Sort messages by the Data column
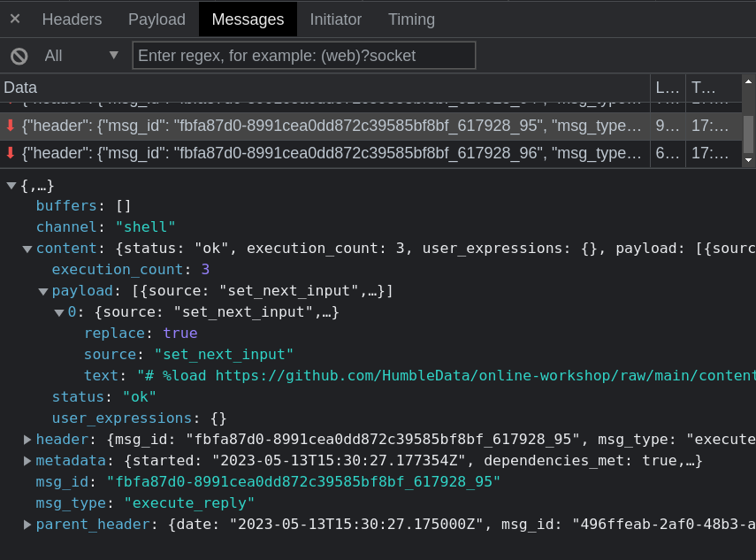 tap(20, 88)
